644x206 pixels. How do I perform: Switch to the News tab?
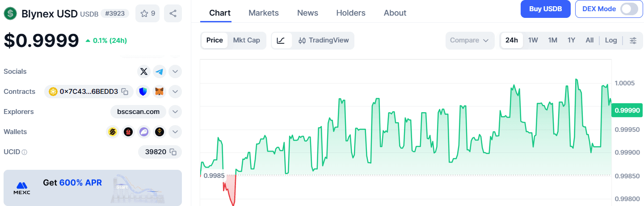[x=307, y=13]
